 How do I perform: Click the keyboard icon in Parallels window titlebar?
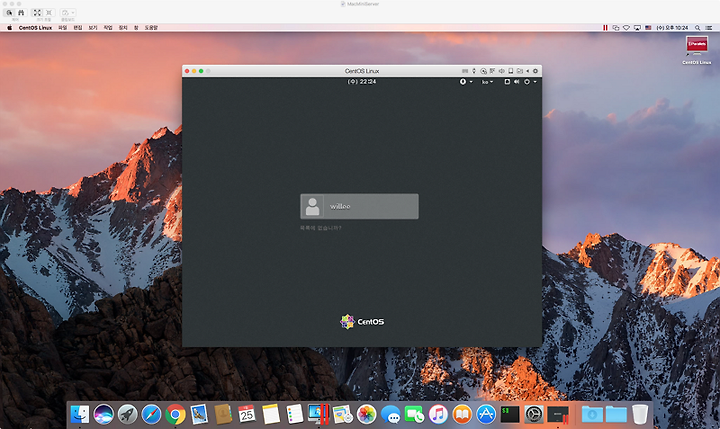pyautogui.click(x=465, y=71)
